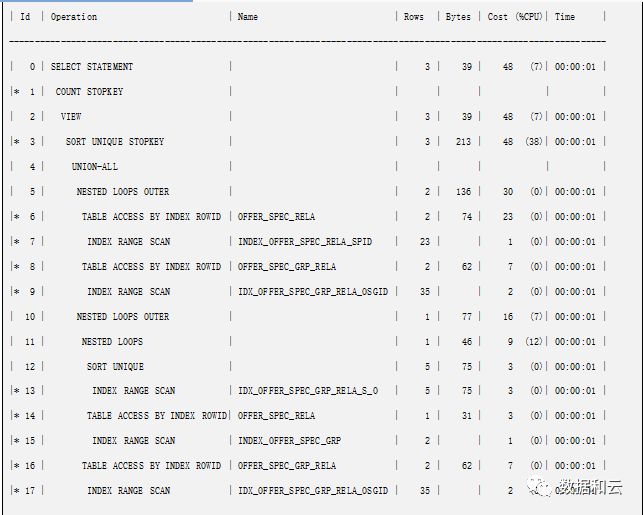Click Id number "4" for UNION-ALL
643x515 pixels.
pos(32,167)
